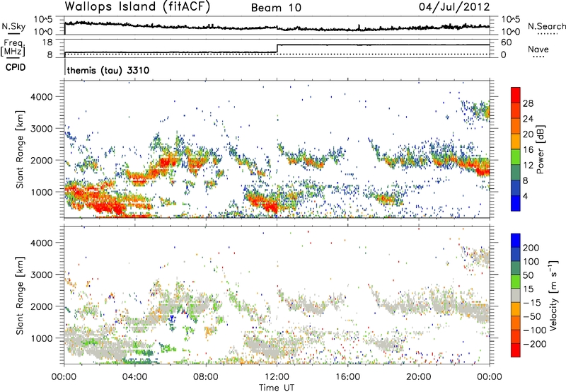
Task: Click the "themis (tau) 3310" text
Action: pyautogui.click(x=108, y=70)
